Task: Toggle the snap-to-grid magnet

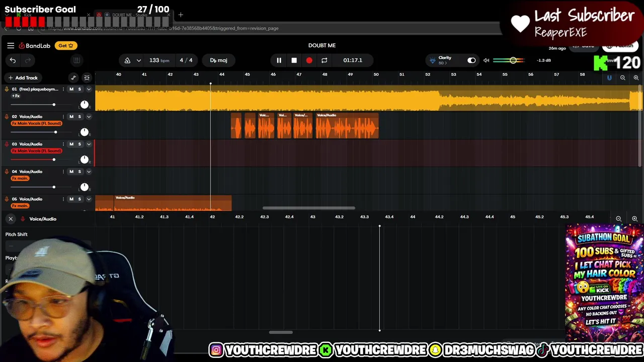Action: 609,78
